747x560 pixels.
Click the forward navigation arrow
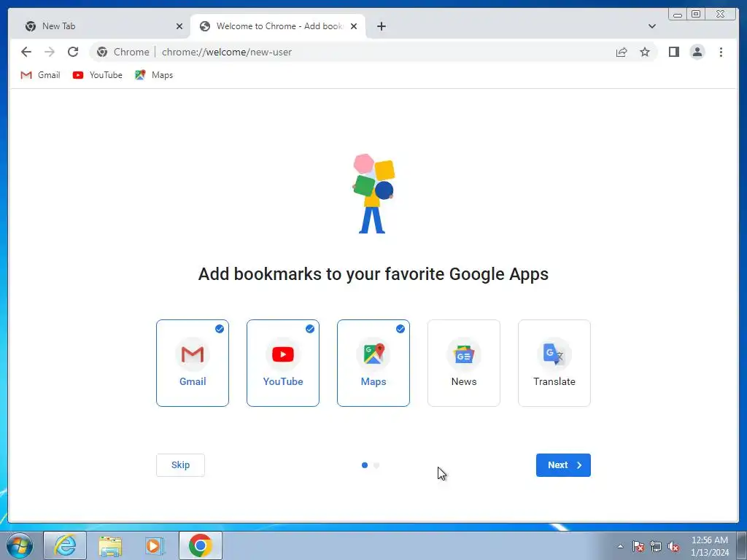pyautogui.click(x=50, y=52)
